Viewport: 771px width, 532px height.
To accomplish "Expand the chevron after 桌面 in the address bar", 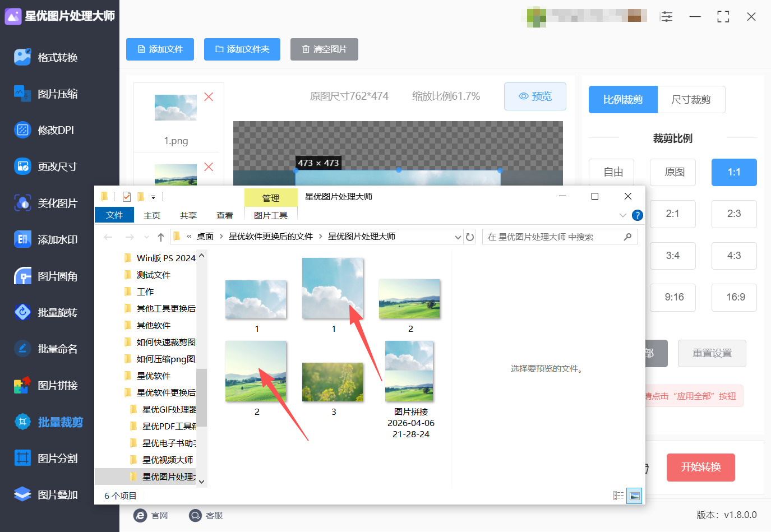I will (x=221, y=237).
